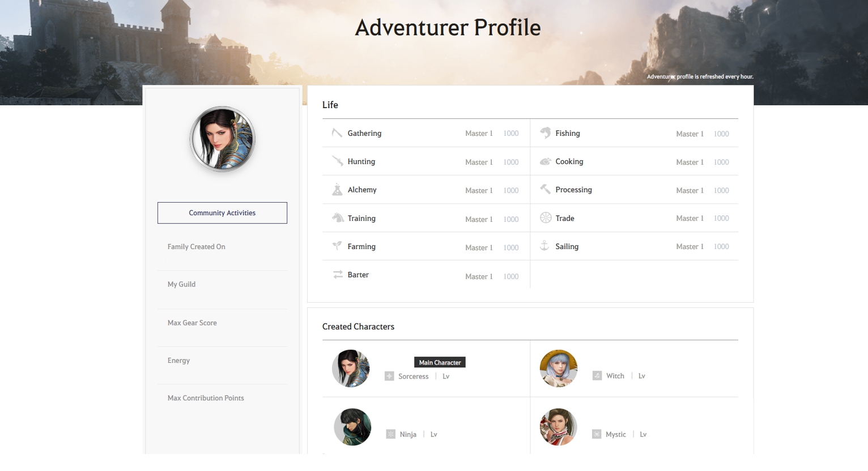The width and height of the screenshot is (868, 471).
Task: Open the Community Activities button
Action: [x=222, y=213]
